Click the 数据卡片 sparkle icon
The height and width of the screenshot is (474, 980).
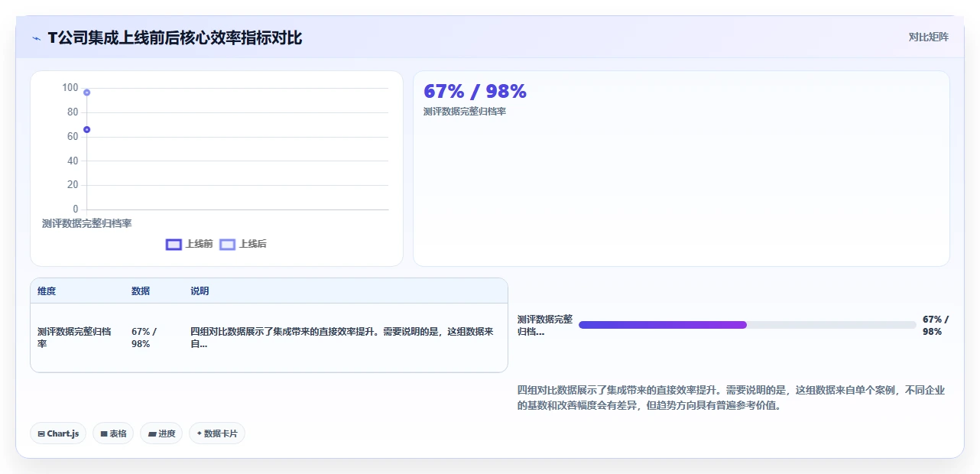coord(200,433)
